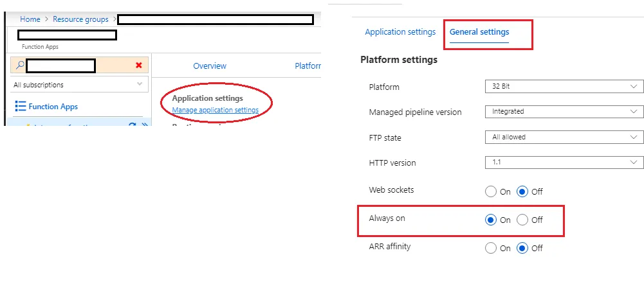644x282 pixels.
Task: Enable ARR affinity with On radio
Action: tap(491, 248)
